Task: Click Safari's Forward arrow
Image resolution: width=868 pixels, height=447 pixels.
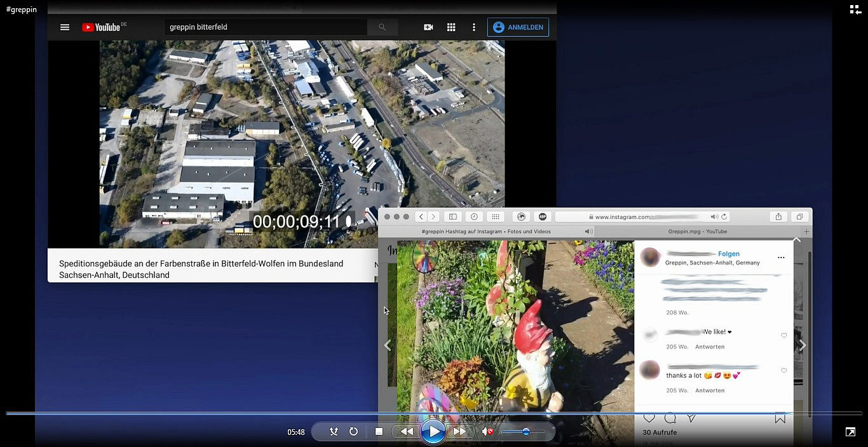Action: [x=433, y=217]
